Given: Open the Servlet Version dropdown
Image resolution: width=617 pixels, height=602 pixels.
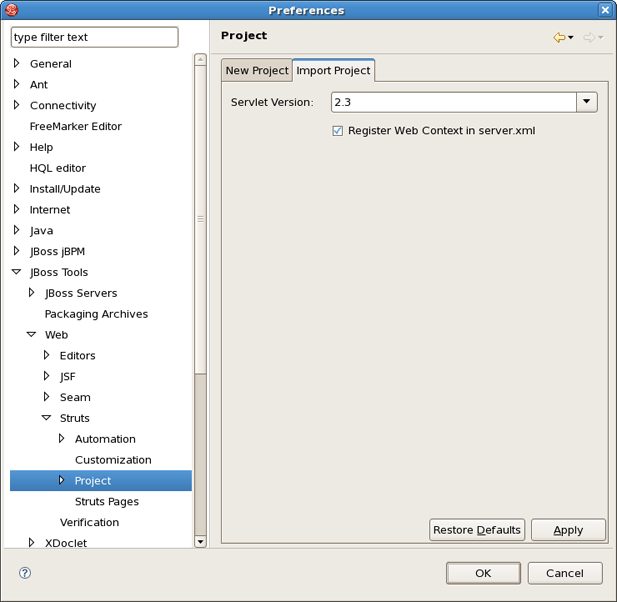Looking at the screenshot, I should tap(587, 102).
